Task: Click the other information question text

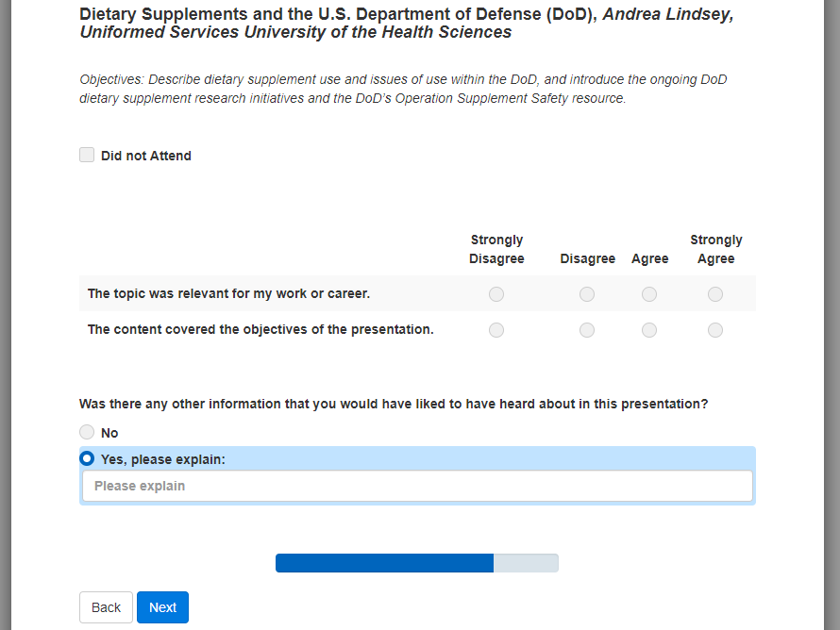Action: (x=394, y=404)
